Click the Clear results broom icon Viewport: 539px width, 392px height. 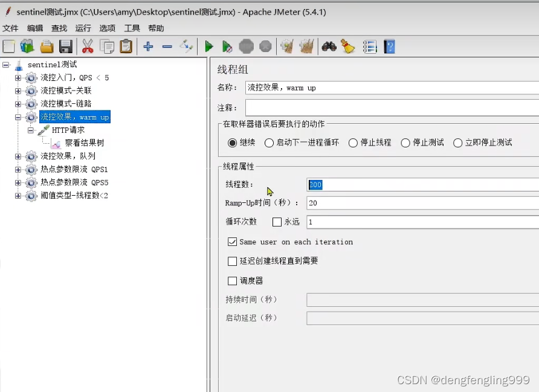point(287,47)
